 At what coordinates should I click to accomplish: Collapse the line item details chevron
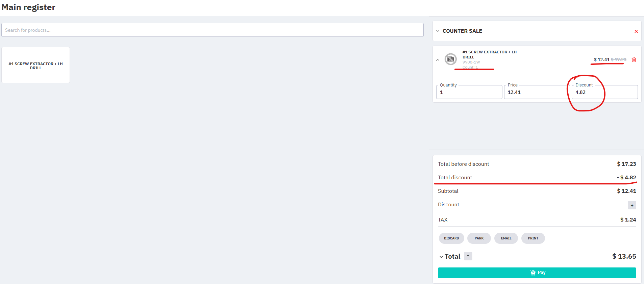[438, 60]
